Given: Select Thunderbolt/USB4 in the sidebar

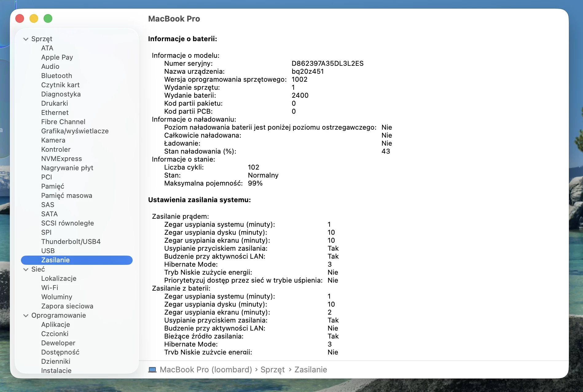Looking at the screenshot, I should (71, 241).
